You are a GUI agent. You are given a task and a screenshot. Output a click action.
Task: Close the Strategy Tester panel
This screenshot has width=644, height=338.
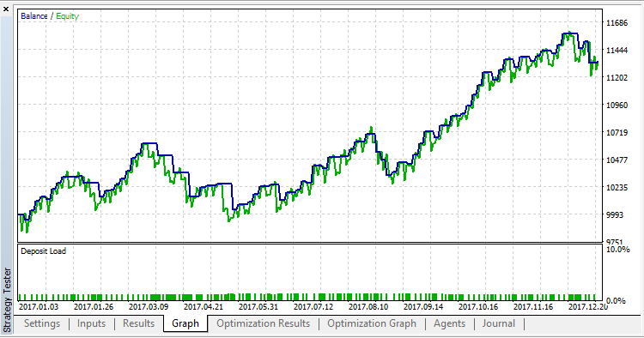pyautogui.click(x=6, y=9)
